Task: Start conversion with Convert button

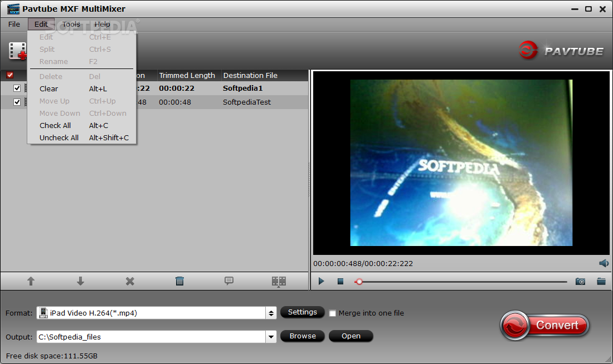Action: pos(544,326)
